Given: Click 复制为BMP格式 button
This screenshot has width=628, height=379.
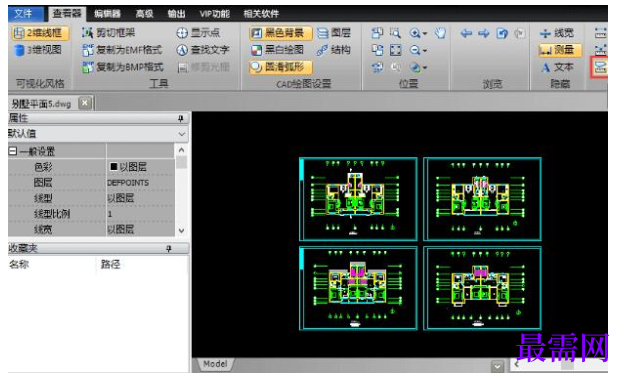Looking at the screenshot, I should 123,67.
